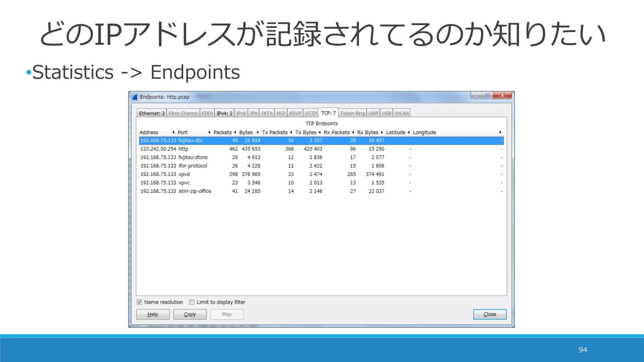Open the IPX tab
This screenshot has height=362, width=644.
(x=254, y=113)
